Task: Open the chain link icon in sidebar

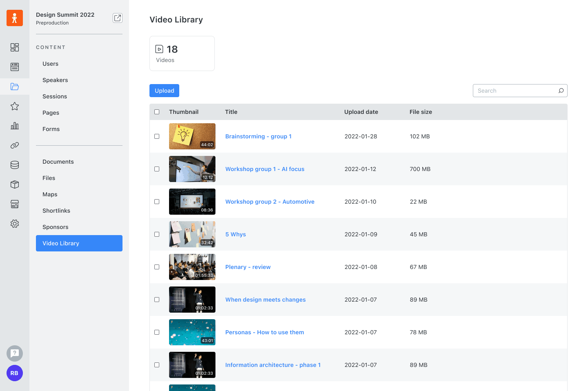Action: click(x=15, y=145)
